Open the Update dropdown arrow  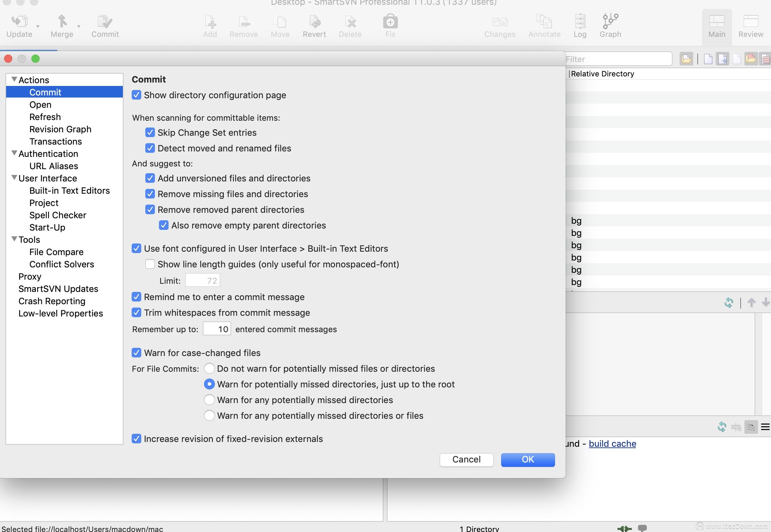click(x=38, y=27)
